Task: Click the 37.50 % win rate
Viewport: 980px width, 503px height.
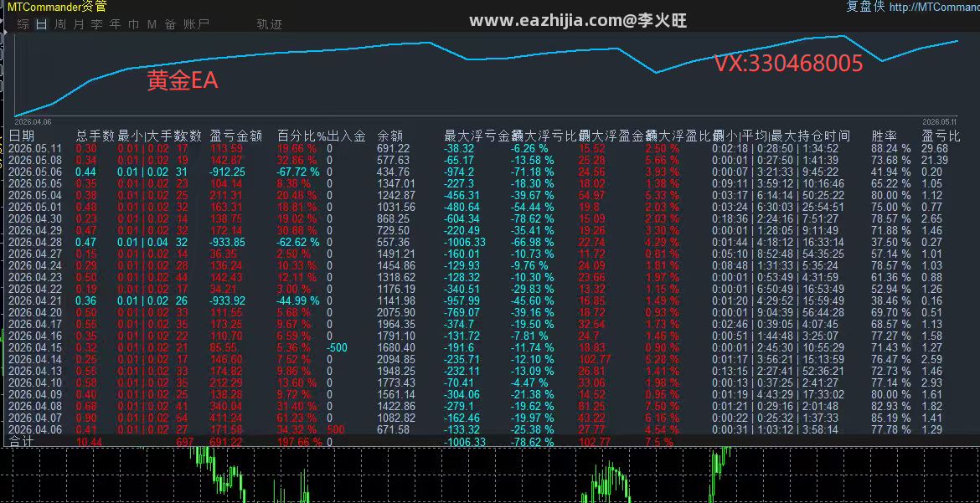Action: [x=891, y=243]
